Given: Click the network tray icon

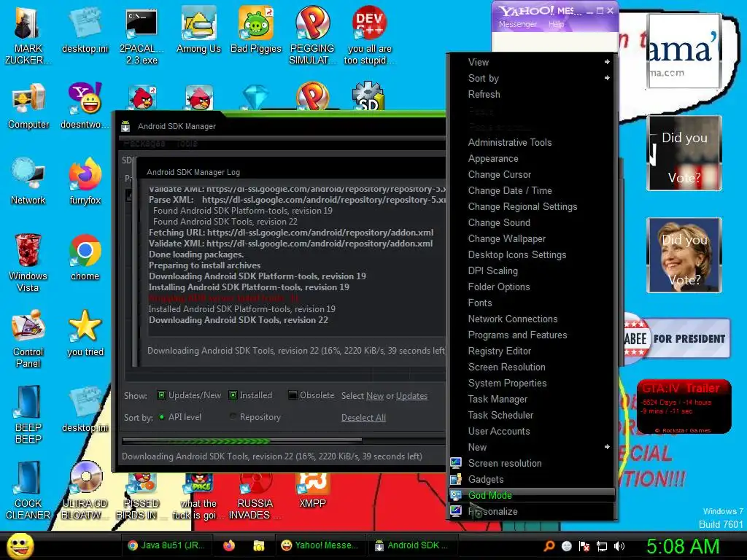Looking at the screenshot, I should (602, 546).
